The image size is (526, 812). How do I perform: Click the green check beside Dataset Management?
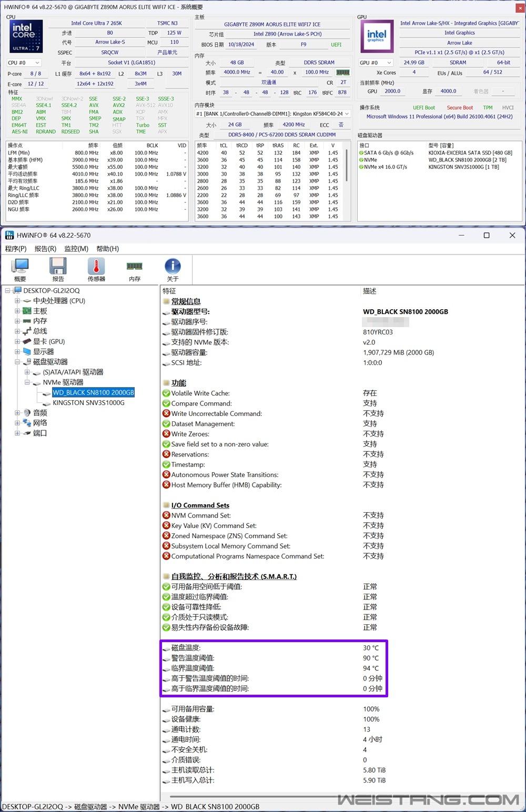pos(166,424)
